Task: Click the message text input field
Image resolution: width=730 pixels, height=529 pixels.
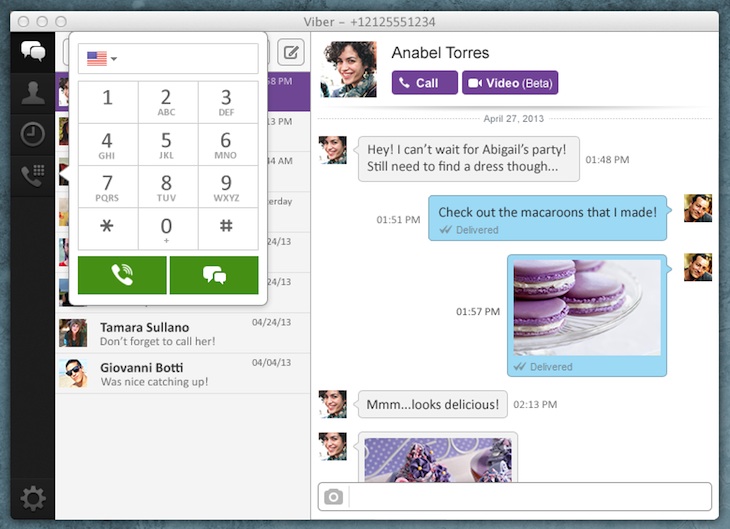Action: (530, 497)
